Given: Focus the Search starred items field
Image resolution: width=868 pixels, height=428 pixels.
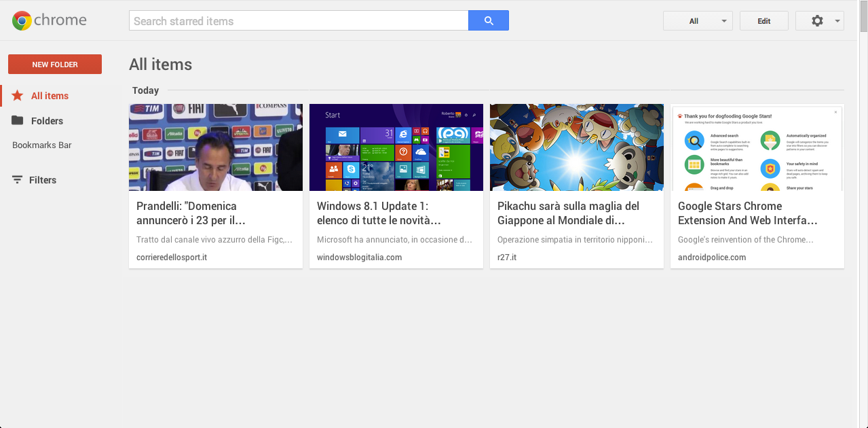Looking at the screenshot, I should click(299, 21).
